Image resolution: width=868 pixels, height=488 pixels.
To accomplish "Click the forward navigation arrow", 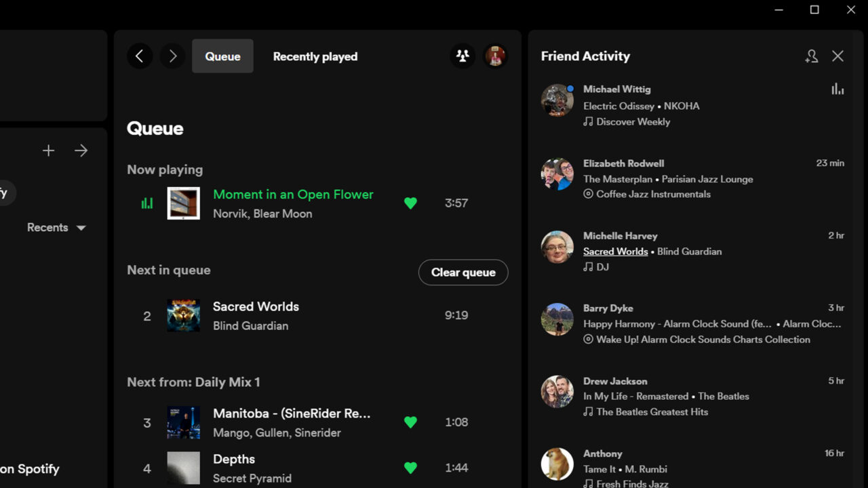I will (172, 56).
